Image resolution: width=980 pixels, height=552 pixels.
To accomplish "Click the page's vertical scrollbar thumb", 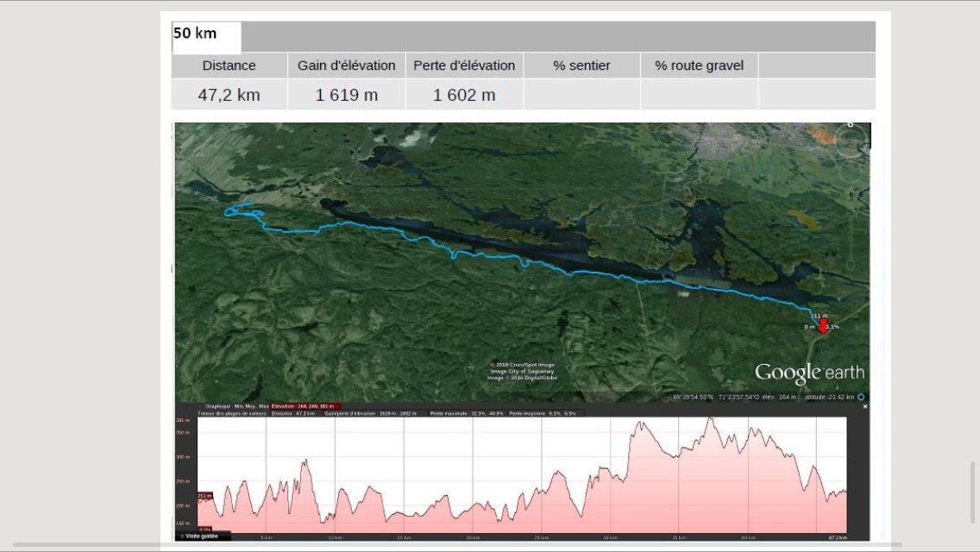I will (974, 492).
